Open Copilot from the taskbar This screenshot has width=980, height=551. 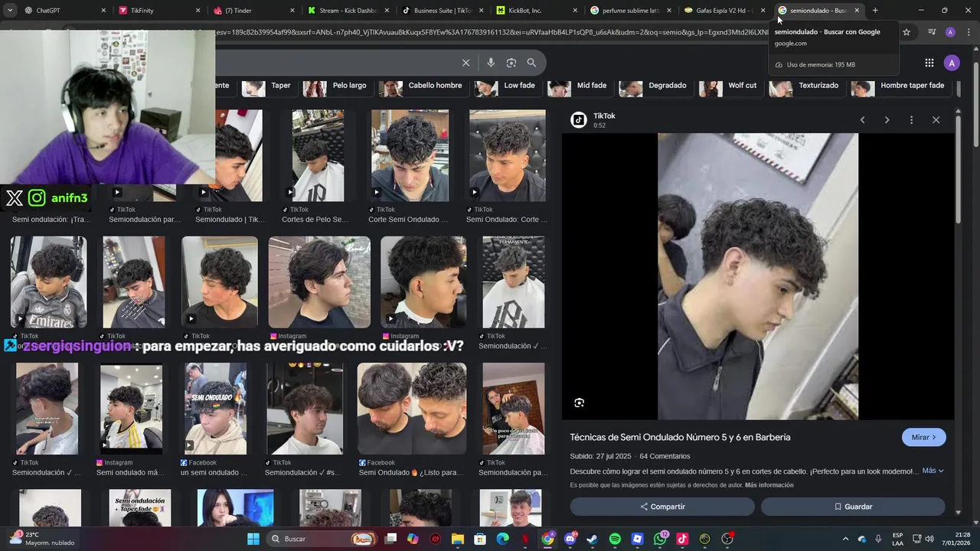(413, 539)
